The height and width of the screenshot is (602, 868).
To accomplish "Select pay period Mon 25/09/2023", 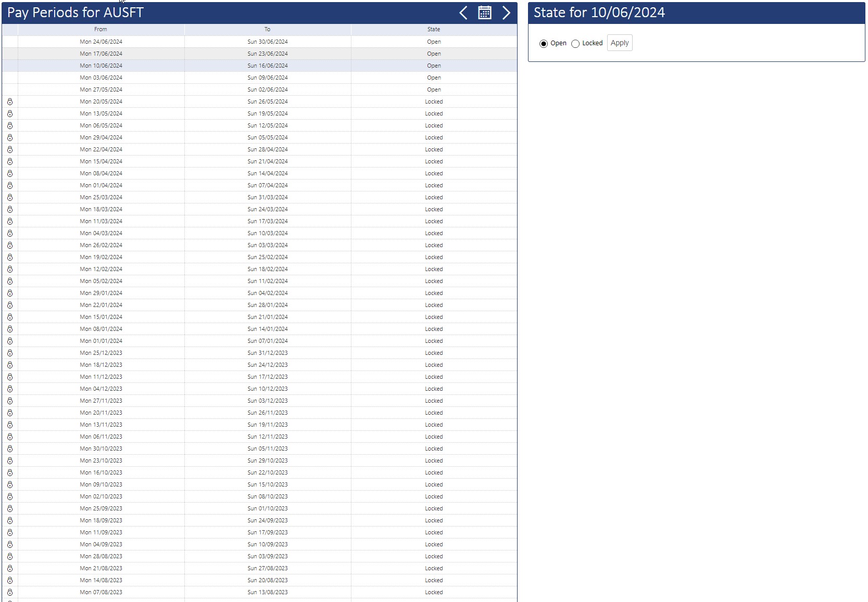I will 101,508.
